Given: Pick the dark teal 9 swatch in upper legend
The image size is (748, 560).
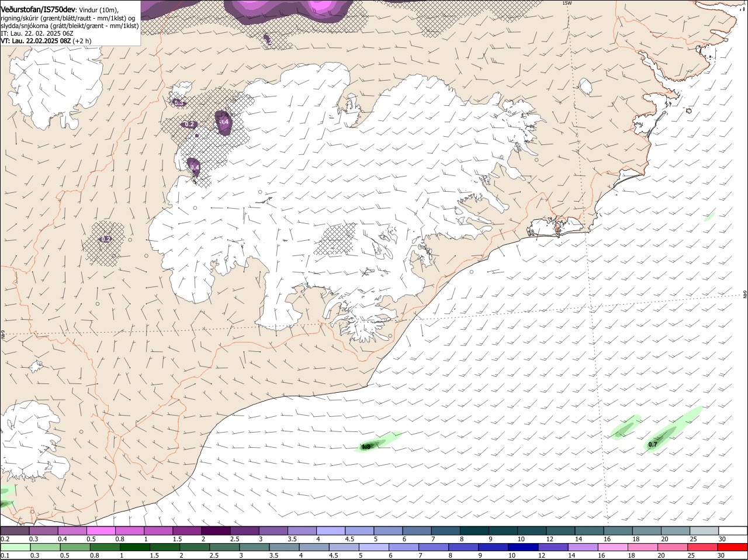Looking at the screenshot, I should (x=503, y=531).
